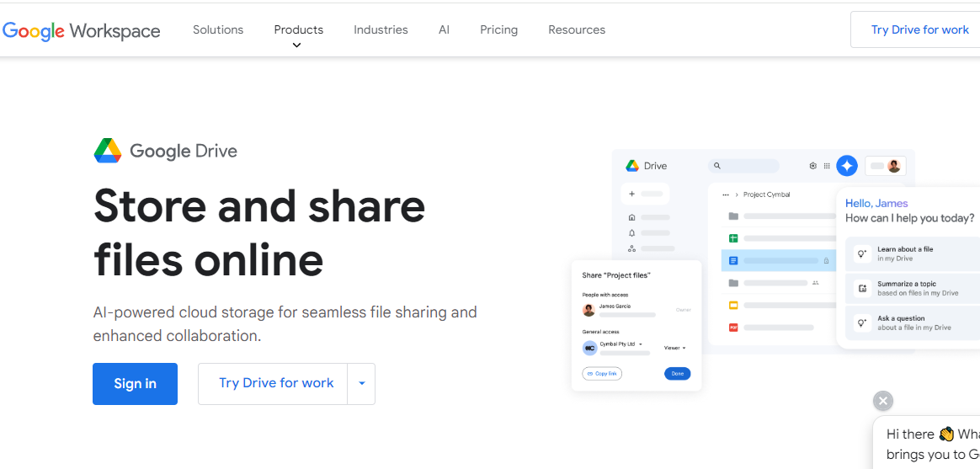Screen dimensions: 980x469
Task: Open the AI menu item
Action: (444, 29)
